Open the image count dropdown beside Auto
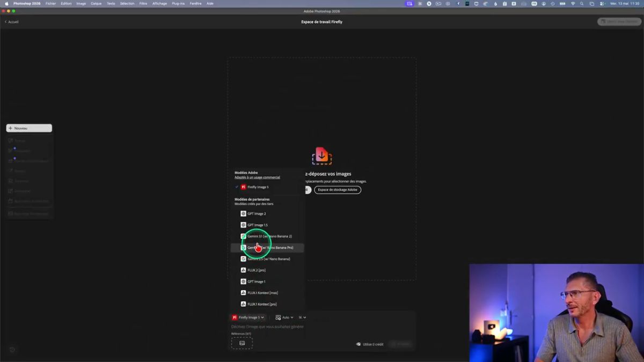This screenshot has height=362, width=644. click(302, 317)
